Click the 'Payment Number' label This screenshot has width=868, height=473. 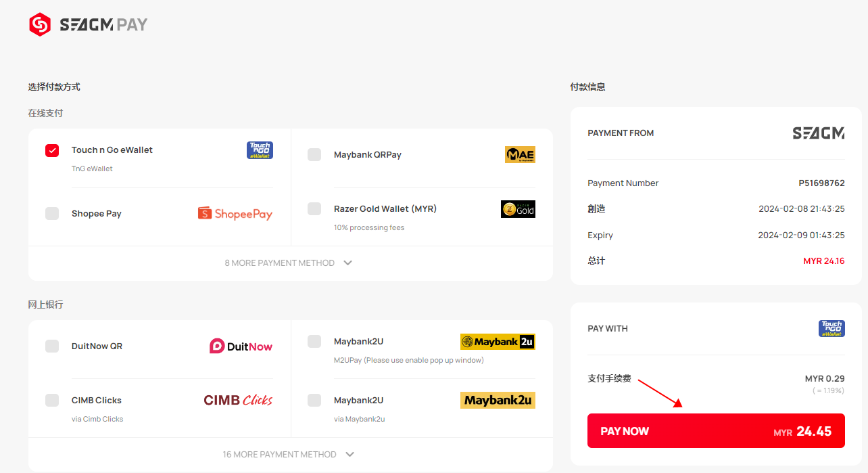coord(623,183)
